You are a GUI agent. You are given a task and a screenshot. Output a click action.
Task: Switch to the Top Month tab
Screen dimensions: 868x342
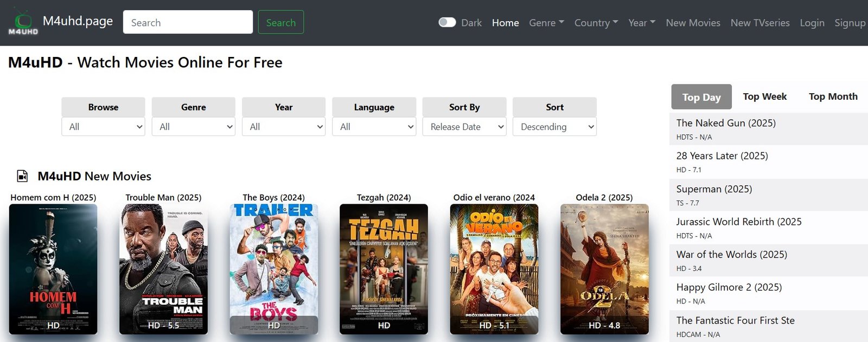tap(833, 96)
